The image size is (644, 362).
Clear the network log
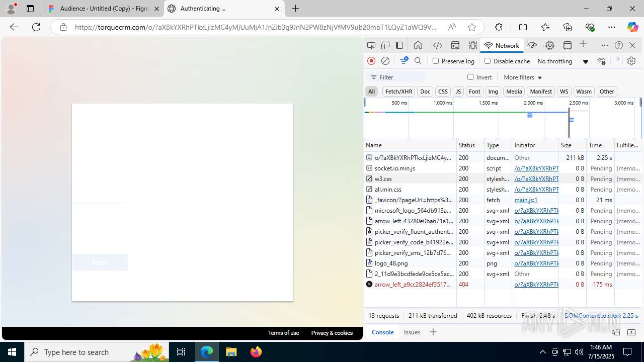(385, 61)
